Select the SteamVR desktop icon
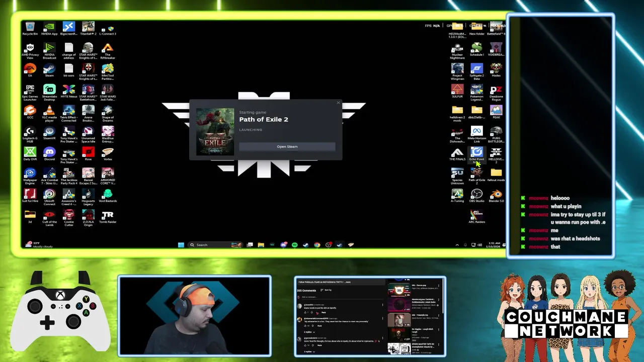 pos(49,133)
